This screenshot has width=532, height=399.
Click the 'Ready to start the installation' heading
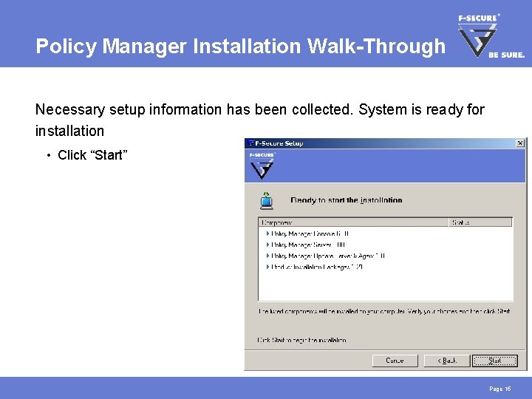point(346,200)
